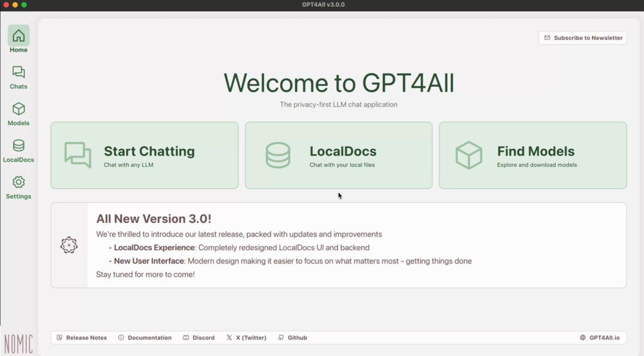This screenshot has width=644, height=356.
Task: Select the Home icon in the sidebar
Action: 18,35
